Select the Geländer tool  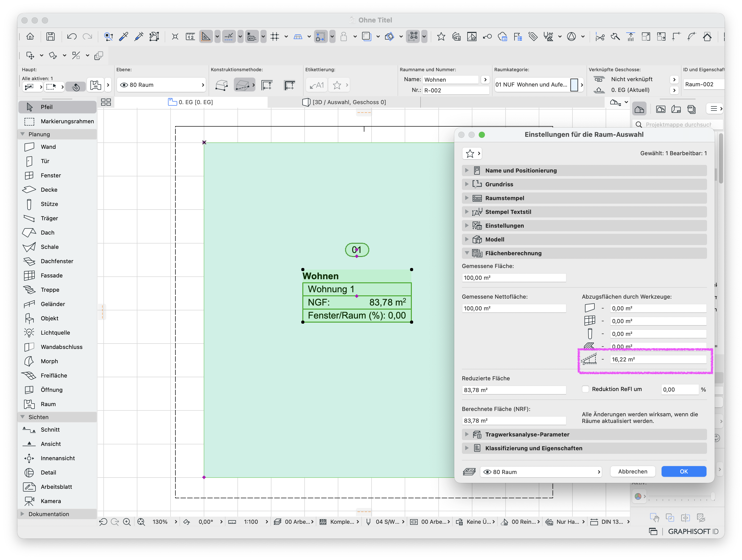(x=57, y=304)
